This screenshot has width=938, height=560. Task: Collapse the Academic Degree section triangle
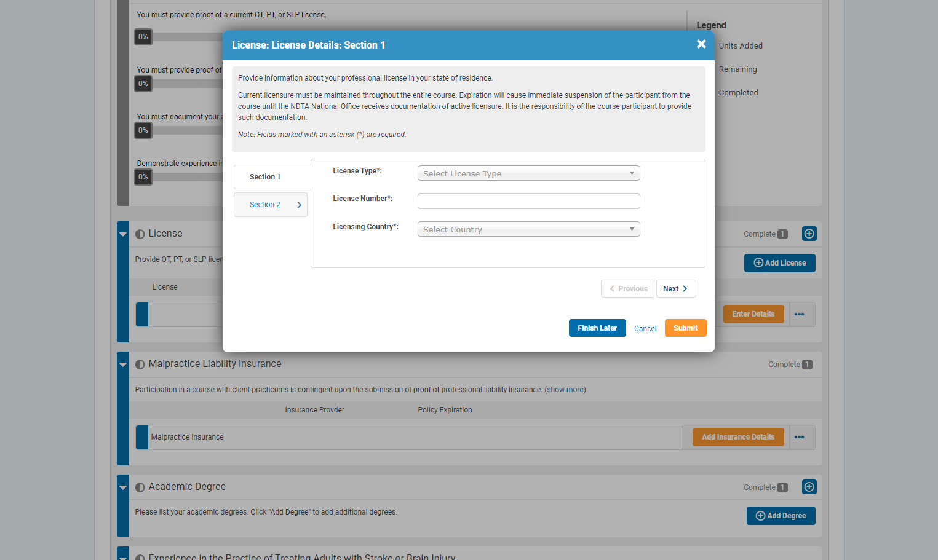[123, 487]
